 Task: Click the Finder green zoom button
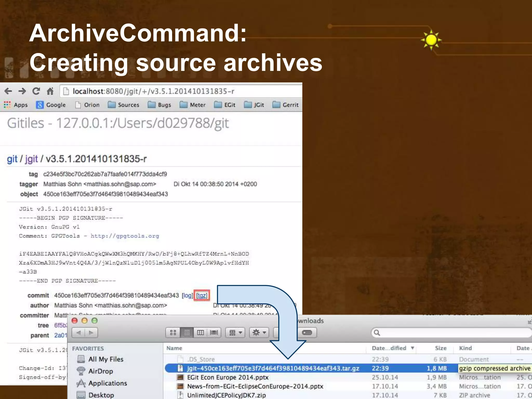95,321
